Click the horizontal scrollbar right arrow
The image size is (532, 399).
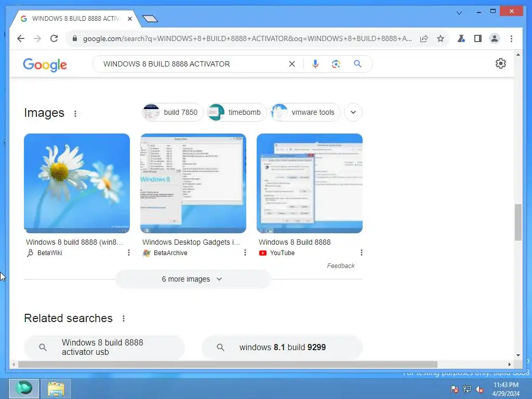pyautogui.click(x=509, y=364)
